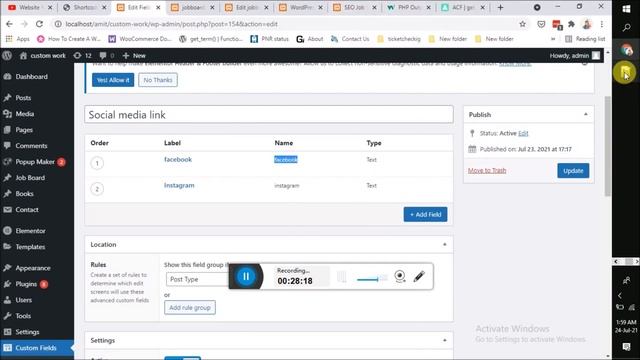The image size is (640, 360).
Task: Open Appearance menu
Action: [33, 268]
